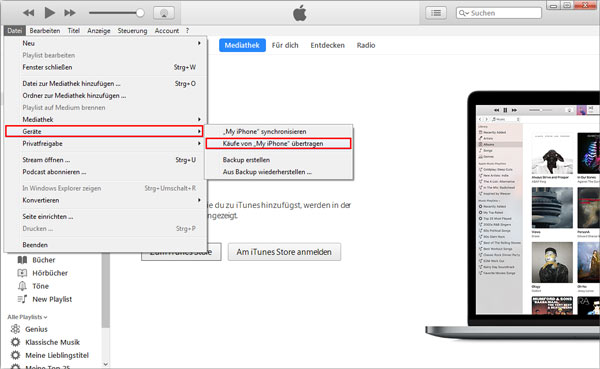Click the sidebar vertical scrollbar
The width and height of the screenshot is (600, 369).
click(x=106, y=291)
